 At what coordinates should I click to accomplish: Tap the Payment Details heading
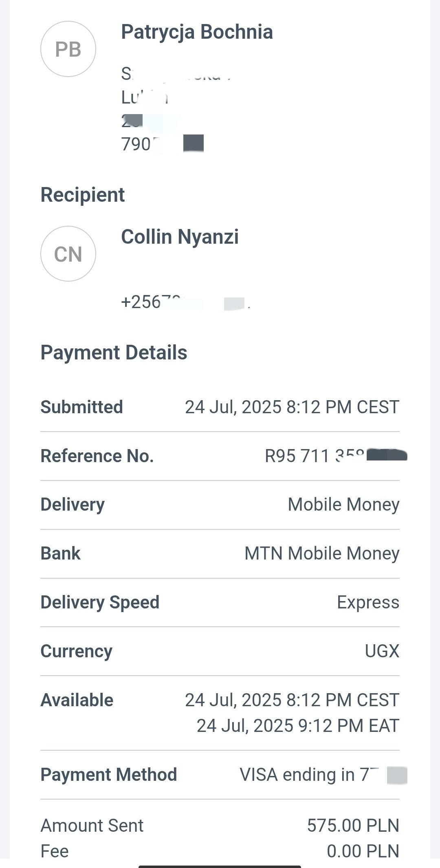[114, 352]
